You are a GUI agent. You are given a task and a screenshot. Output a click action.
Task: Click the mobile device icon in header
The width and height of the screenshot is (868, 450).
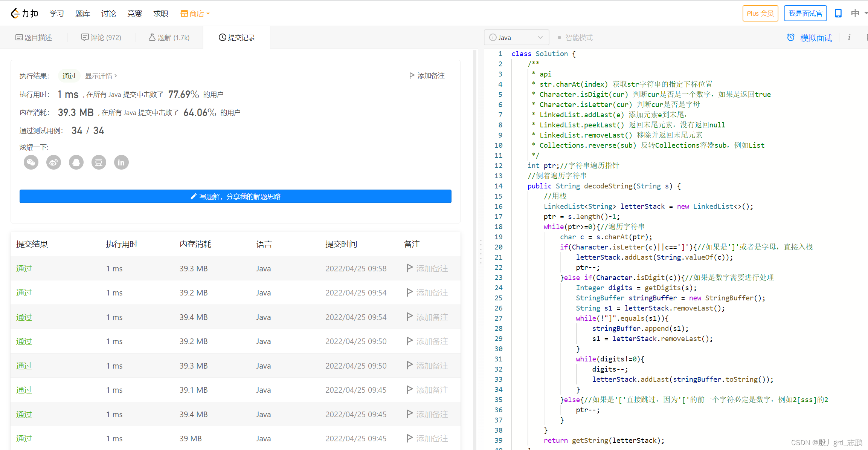pos(838,14)
